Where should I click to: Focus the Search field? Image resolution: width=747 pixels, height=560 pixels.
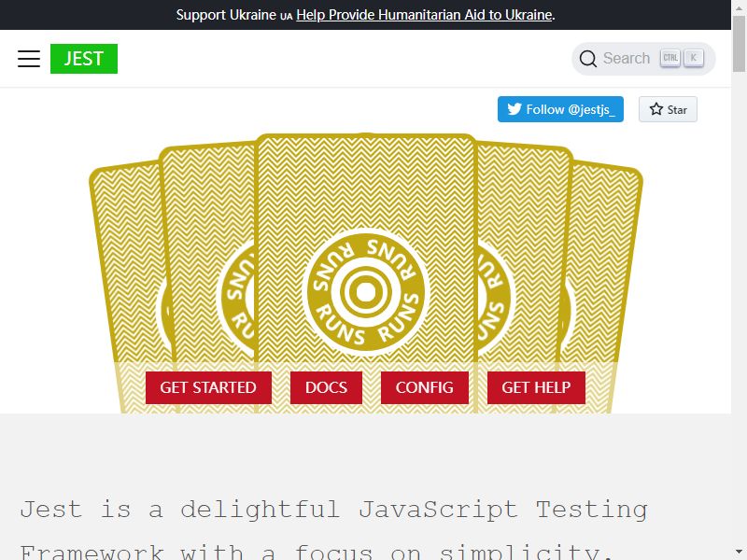point(643,59)
